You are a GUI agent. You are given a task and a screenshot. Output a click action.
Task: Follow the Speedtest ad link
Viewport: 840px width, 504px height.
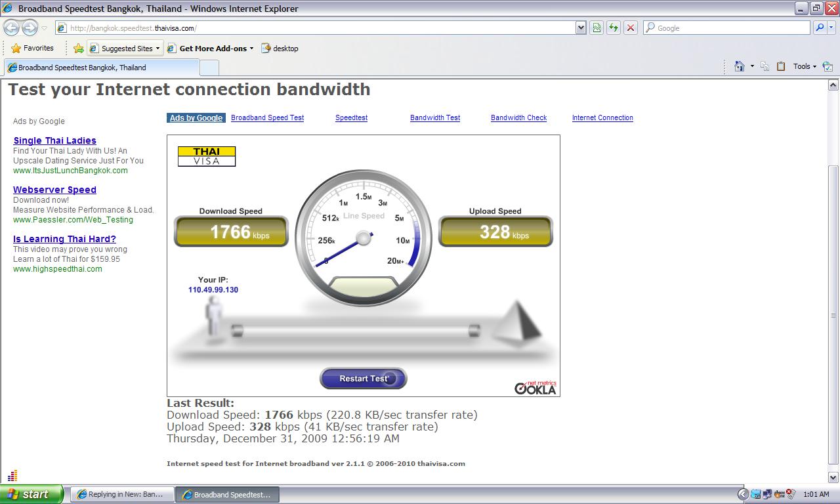351,117
